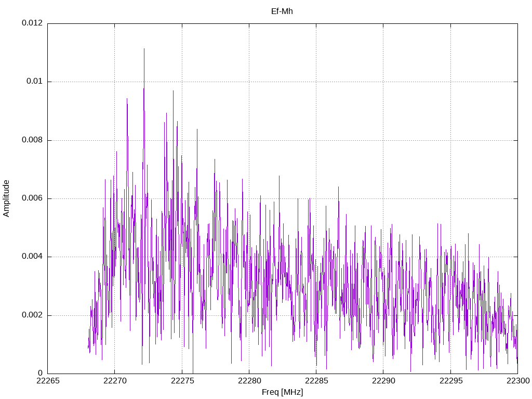Click x-axis tick value 22290
This screenshot has height=399, width=532.
click(384, 381)
